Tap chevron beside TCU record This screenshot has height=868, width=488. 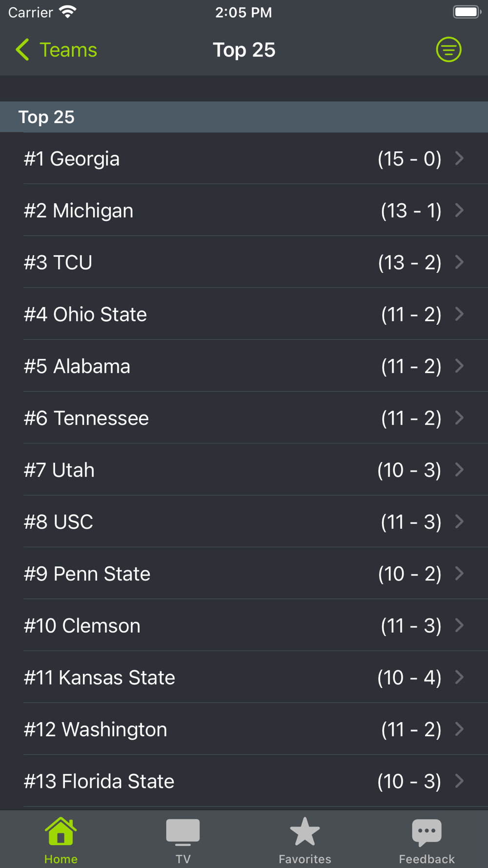[x=459, y=262]
